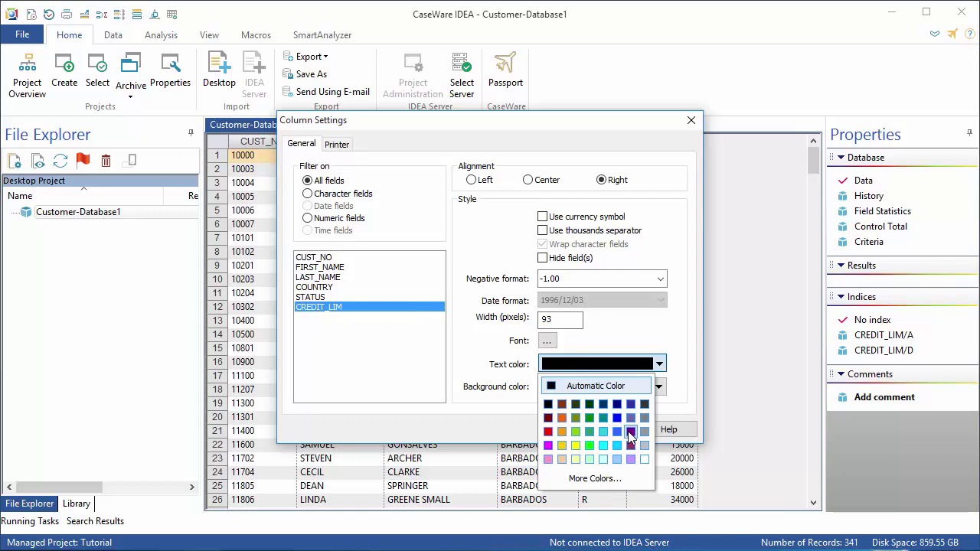Enable Use currency symbol checkbox
The image size is (980, 551).
tap(543, 217)
